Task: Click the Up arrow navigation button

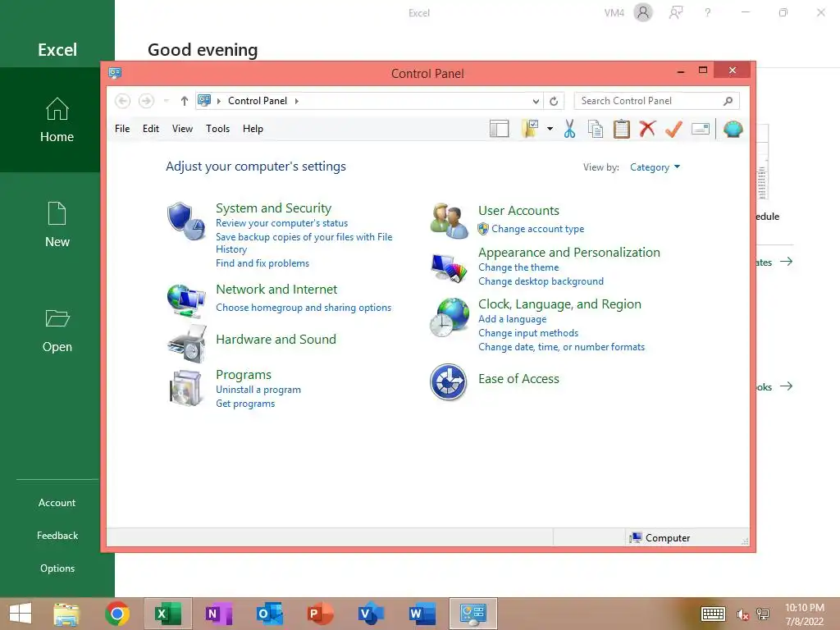Action: pyautogui.click(x=185, y=101)
